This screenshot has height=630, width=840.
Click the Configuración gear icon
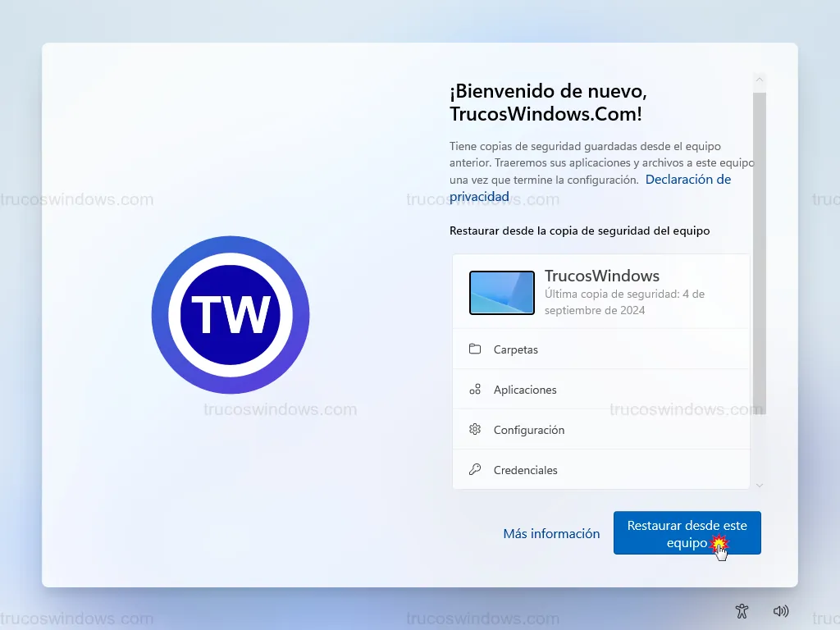pyautogui.click(x=475, y=430)
